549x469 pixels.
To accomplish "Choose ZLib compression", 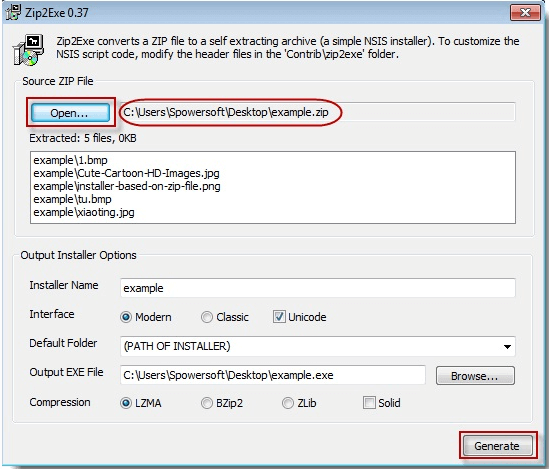I will pos(287,403).
